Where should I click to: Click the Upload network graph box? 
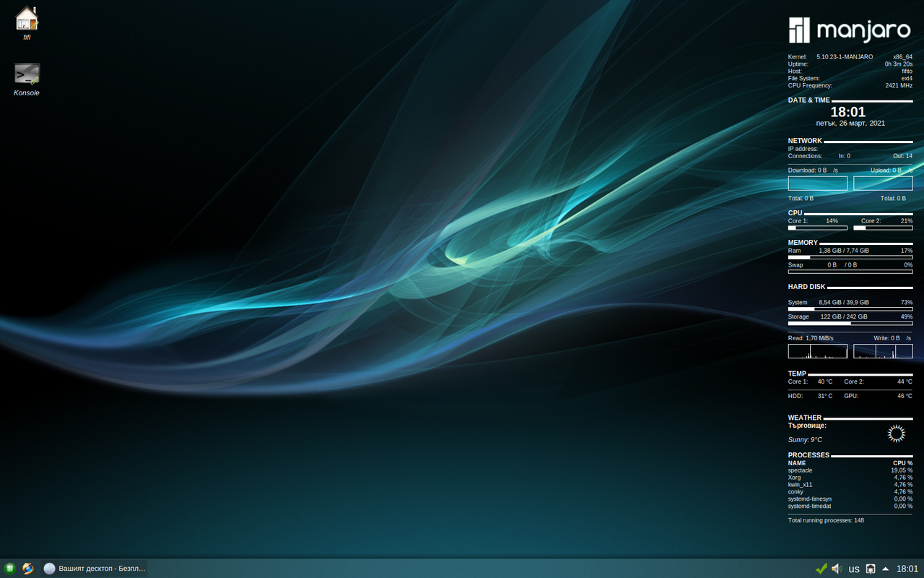883,184
